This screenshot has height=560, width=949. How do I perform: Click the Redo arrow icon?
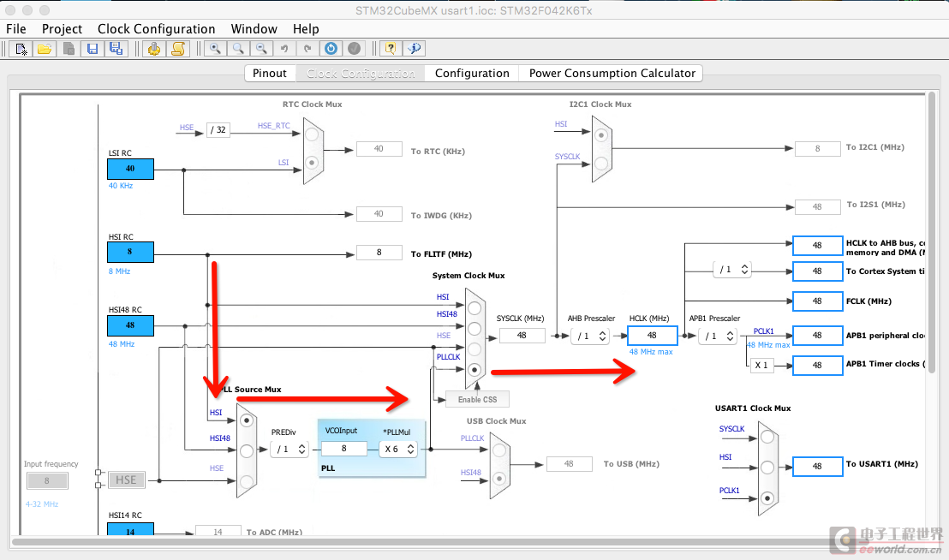click(307, 49)
